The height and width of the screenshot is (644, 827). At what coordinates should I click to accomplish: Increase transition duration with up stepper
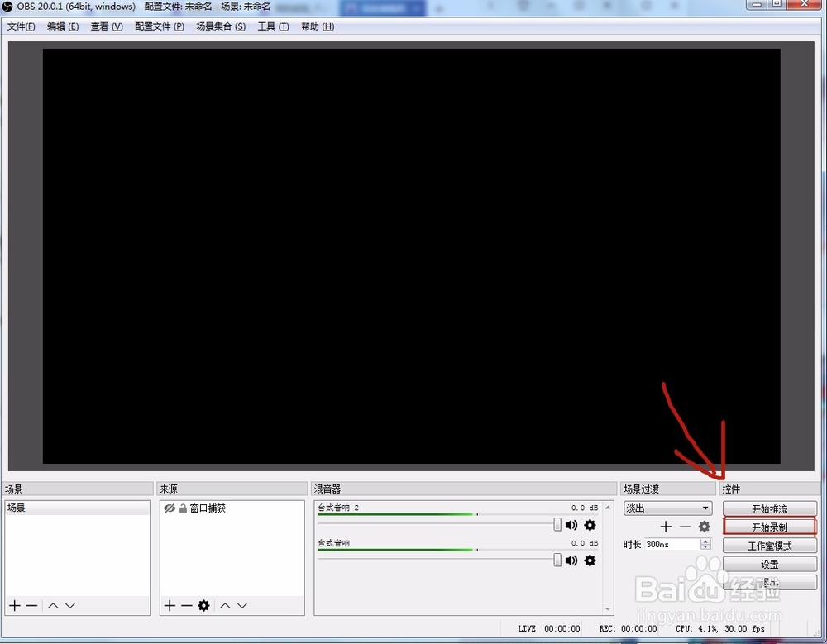click(x=705, y=541)
